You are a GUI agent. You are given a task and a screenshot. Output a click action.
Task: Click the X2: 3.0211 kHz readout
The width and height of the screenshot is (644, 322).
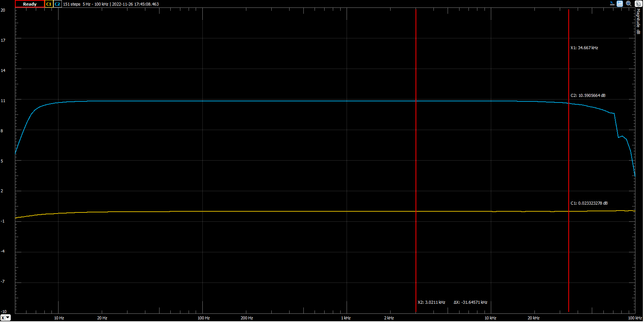coord(431,302)
